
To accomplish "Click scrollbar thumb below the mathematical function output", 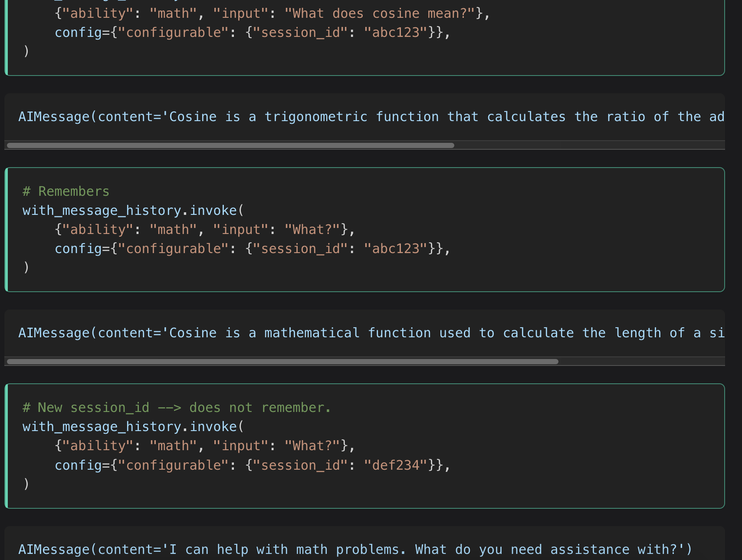I will [282, 362].
